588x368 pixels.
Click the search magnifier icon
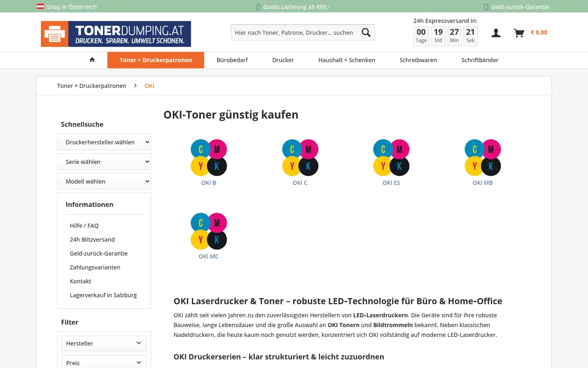point(366,33)
